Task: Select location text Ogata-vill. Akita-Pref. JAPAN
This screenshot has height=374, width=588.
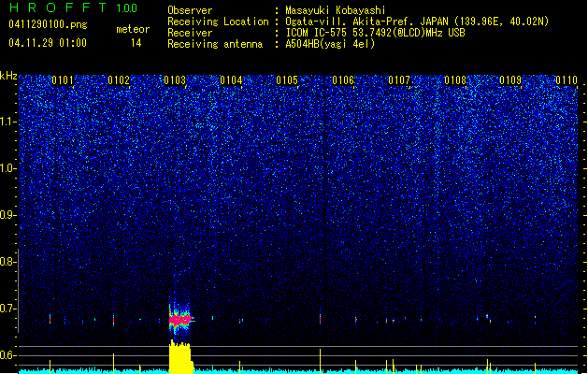Action: 366,22
